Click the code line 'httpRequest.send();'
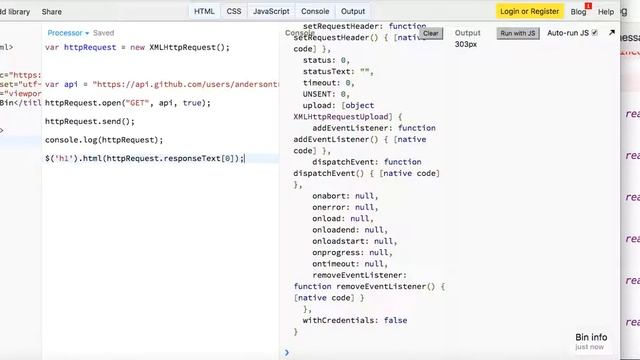The image size is (640, 360). point(90,121)
